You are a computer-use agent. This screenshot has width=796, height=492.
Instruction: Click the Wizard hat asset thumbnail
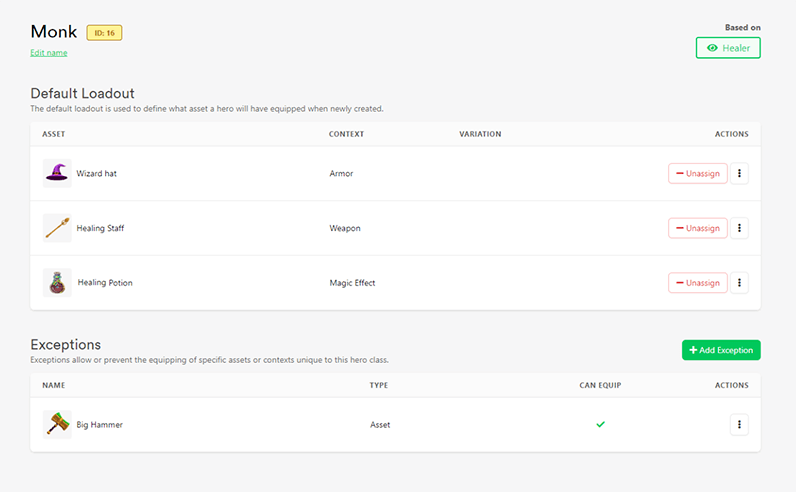tap(57, 173)
